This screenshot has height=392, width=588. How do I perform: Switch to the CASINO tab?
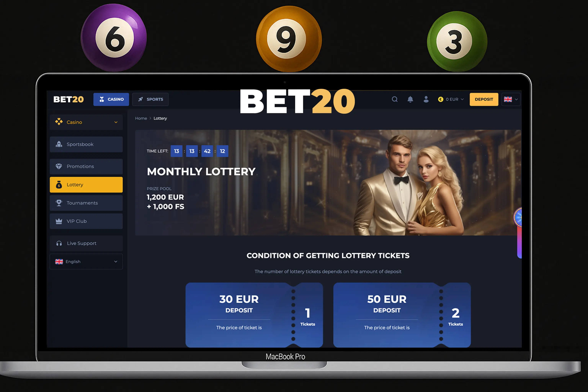click(111, 99)
